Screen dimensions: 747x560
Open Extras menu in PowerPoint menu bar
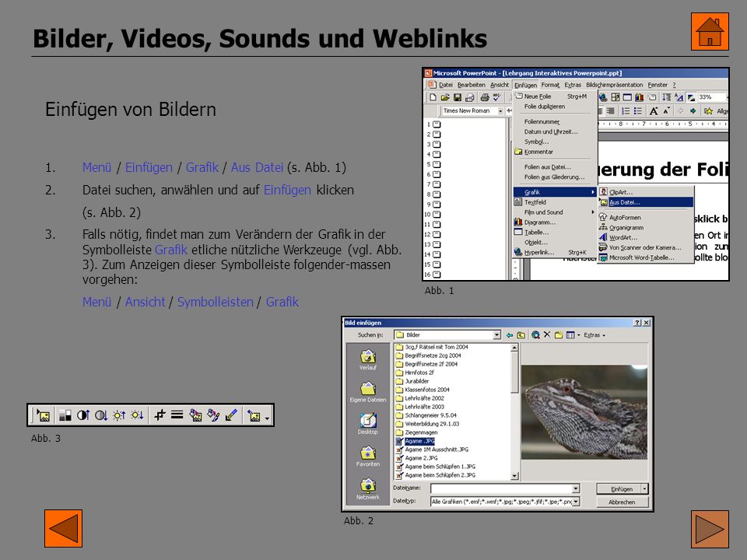pos(573,85)
